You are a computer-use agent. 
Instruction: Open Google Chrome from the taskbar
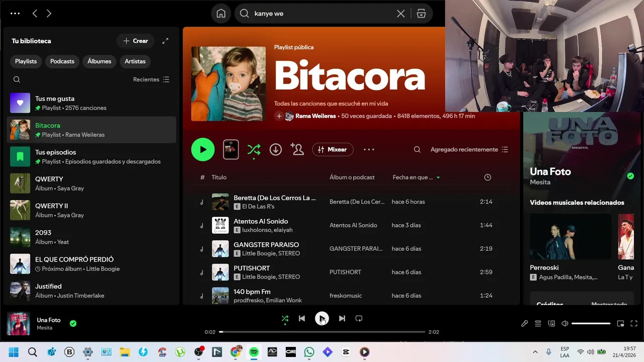pos(235,352)
